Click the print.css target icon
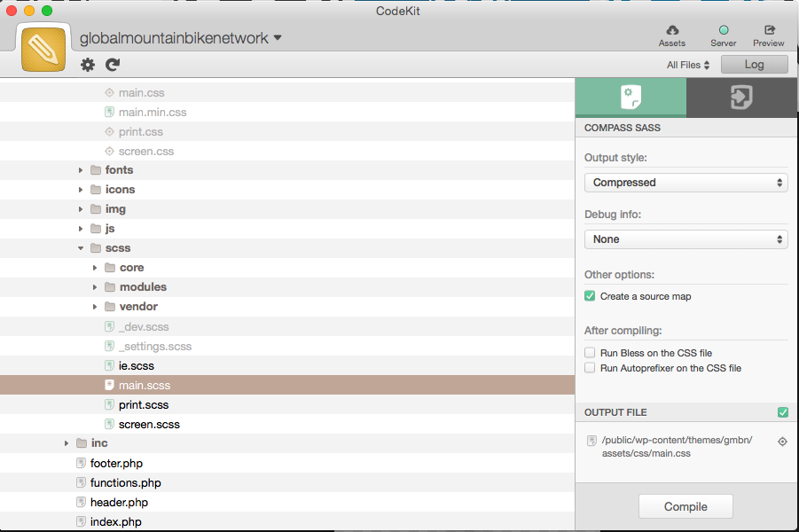Viewport: 799px width, 532px height. [x=109, y=131]
